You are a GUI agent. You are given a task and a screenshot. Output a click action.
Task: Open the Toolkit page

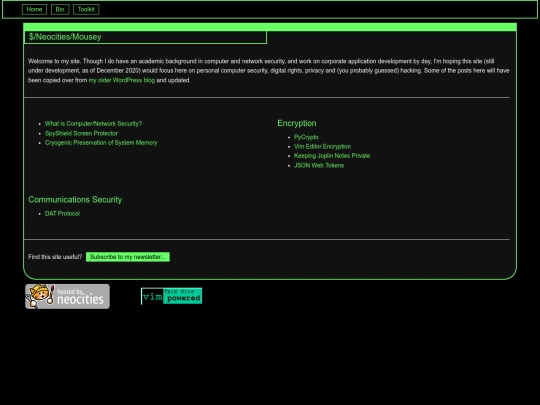point(86,9)
